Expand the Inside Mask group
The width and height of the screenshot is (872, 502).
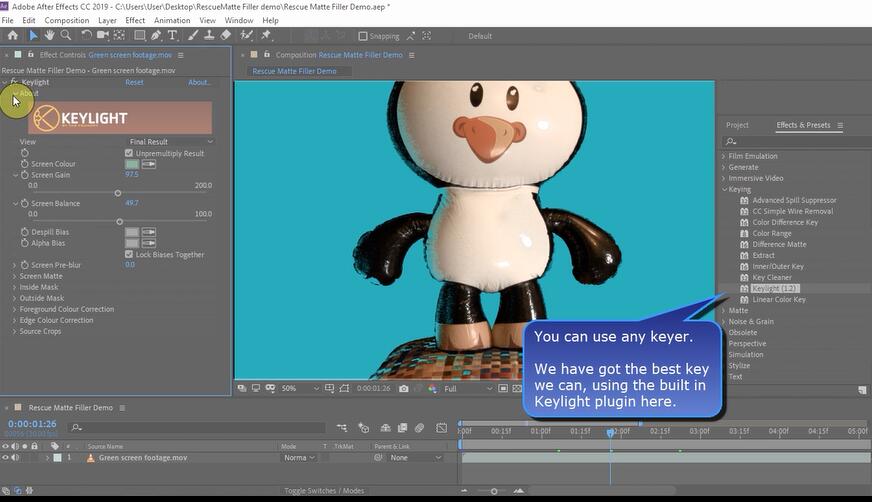click(x=14, y=287)
